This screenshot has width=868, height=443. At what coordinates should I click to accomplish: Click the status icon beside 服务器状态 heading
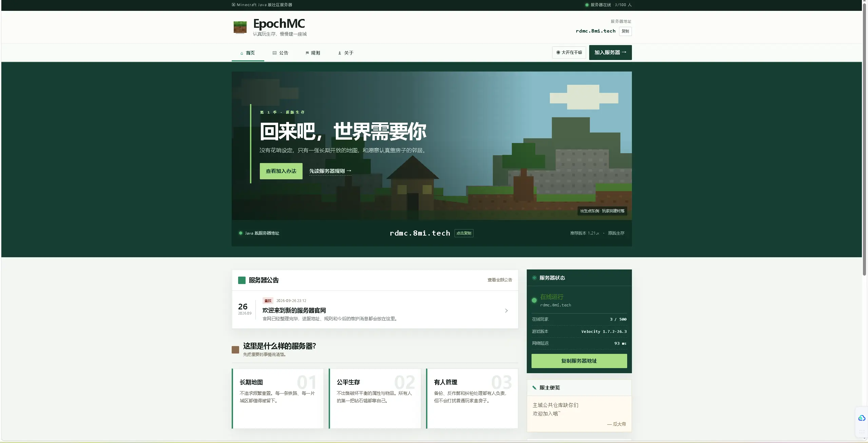click(x=534, y=278)
